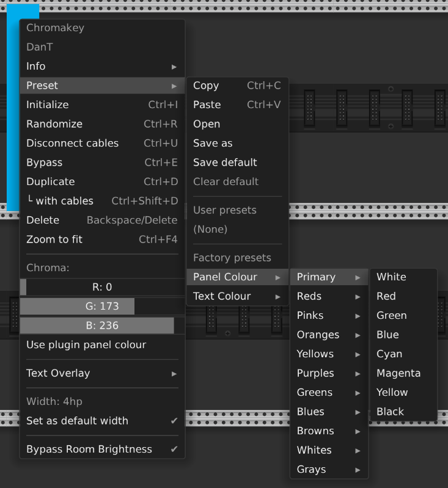Expand the Grays colour group
Image resolution: width=448 pixels, height=488 pixels.
(x=329, y=470)
